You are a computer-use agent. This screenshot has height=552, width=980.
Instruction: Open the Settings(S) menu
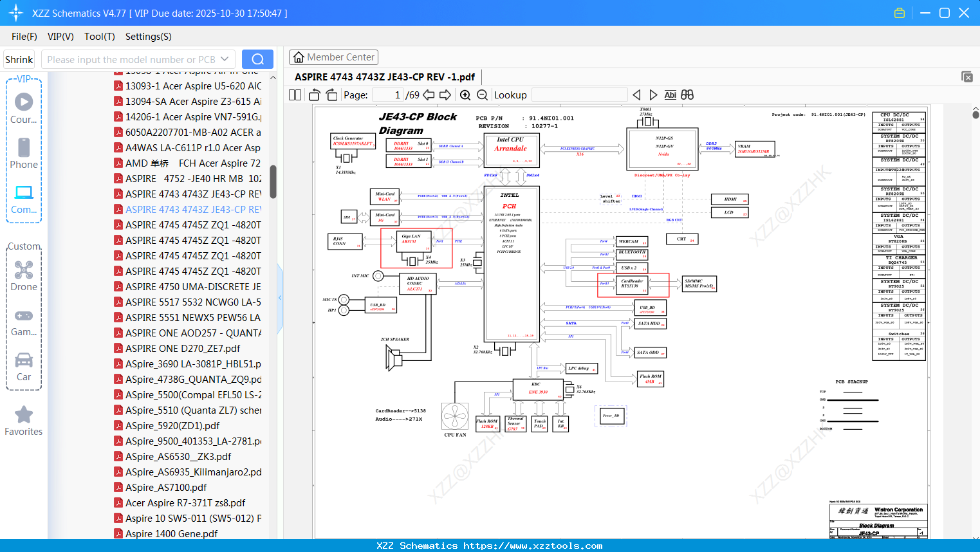pos(149,37)
